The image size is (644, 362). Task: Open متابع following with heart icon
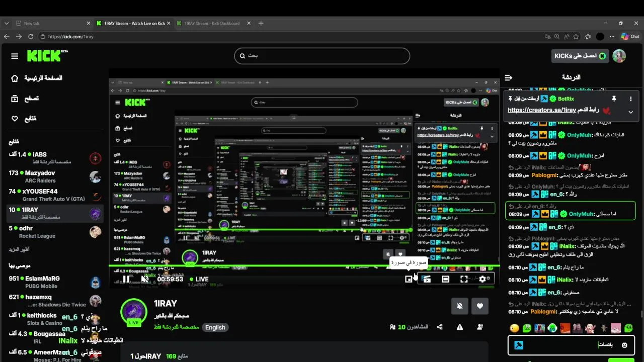point(24,119)
